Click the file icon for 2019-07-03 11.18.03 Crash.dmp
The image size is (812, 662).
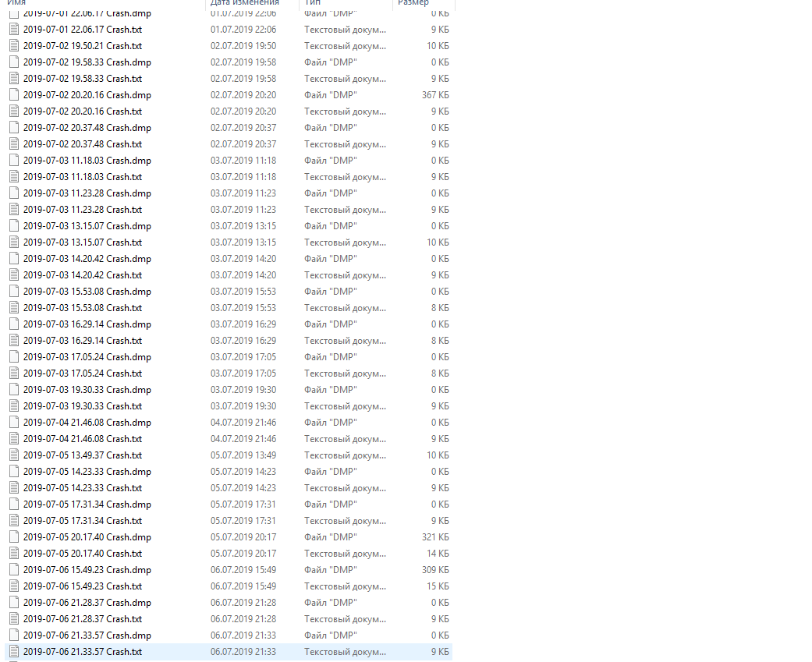click(x=14, y=161)
